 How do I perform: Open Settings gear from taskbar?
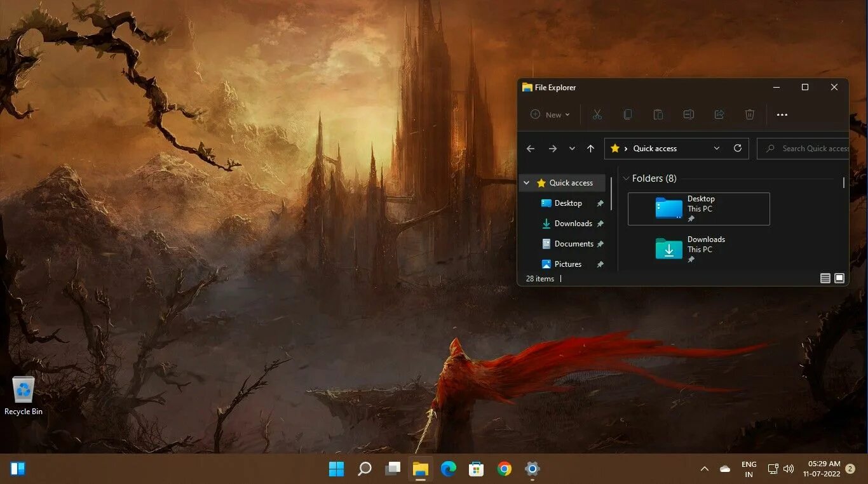(532, 469)
